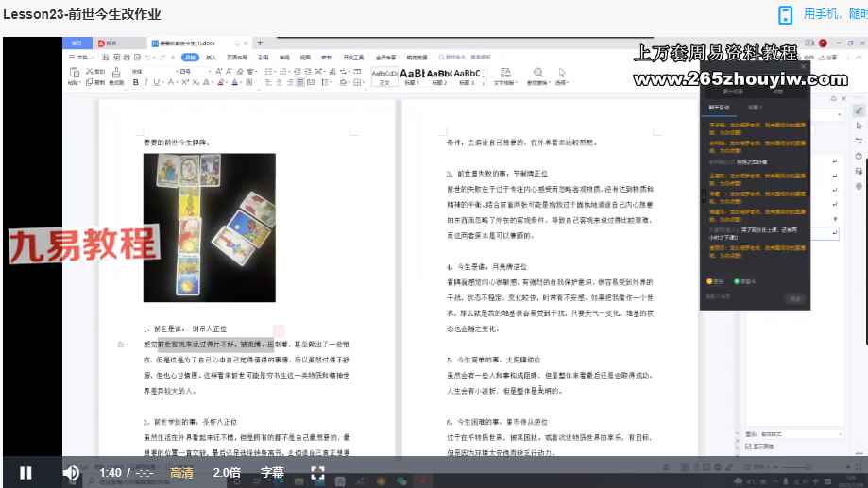Screen dimensions: 868x488
Task: Toggle underline formatting
Action: (x=156, y=82)
